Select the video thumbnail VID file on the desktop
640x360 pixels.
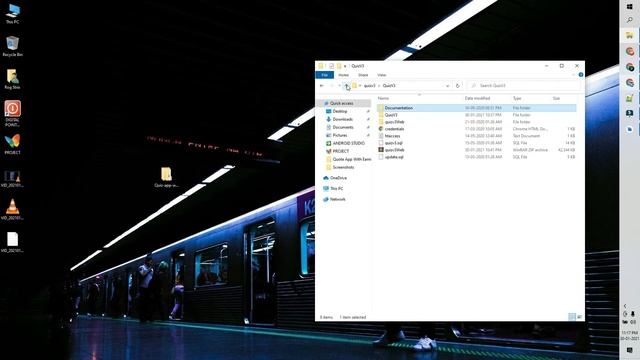(12, 178)
